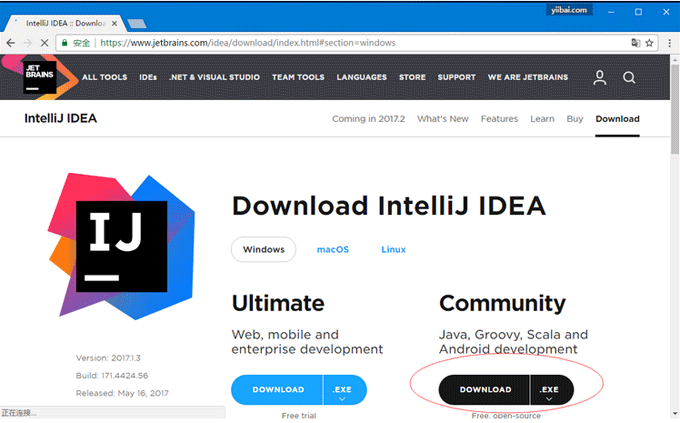680x423 pixels.
Task: Expand Community .EXE format dropdown
Action: 550,391
